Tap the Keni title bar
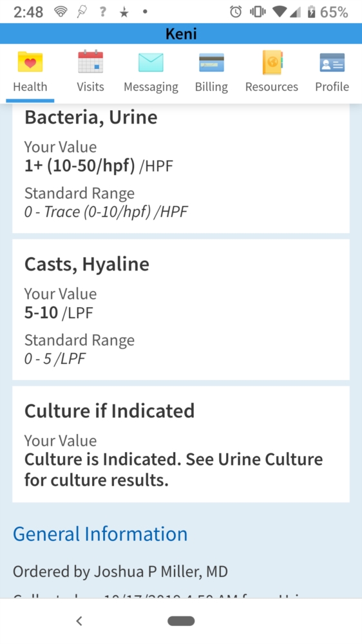The height and width of the screenshot is (644, 362). (181, 33)
